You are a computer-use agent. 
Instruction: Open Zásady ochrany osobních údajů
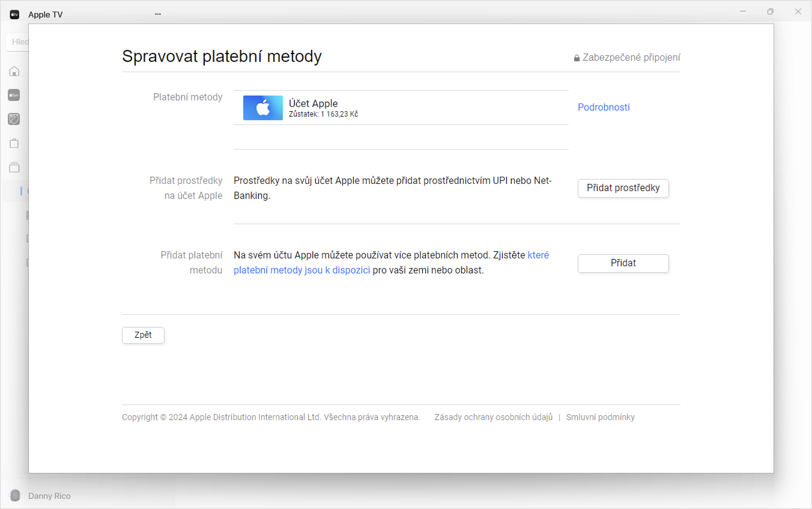[x=493, y=417]
